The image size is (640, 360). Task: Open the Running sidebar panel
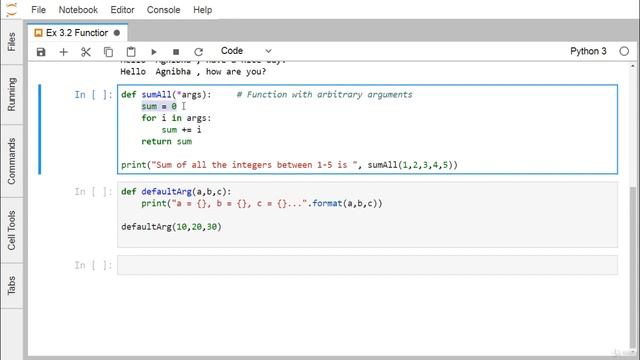coord(11,94)
